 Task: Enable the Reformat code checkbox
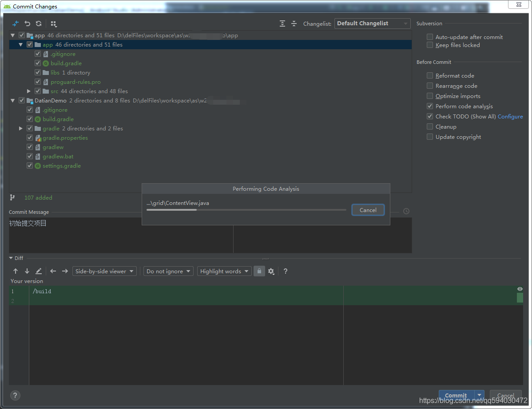(x=429, y=75)
